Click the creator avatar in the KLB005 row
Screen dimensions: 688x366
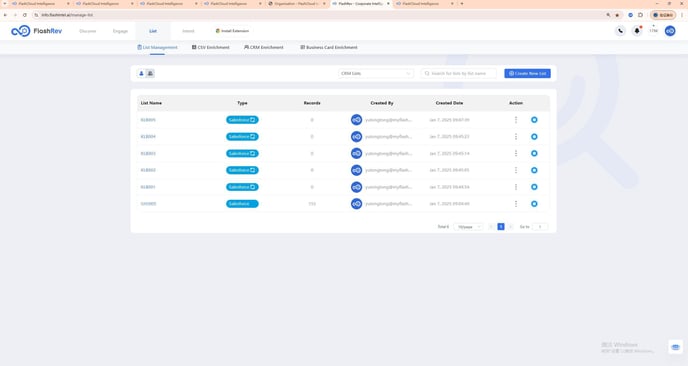(x=356, y=120)
